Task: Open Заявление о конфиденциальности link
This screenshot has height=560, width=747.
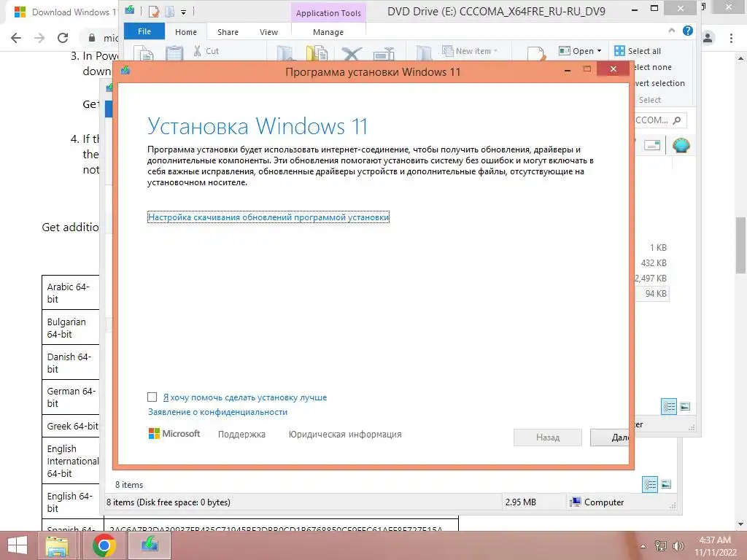Action: coord(217,412)
